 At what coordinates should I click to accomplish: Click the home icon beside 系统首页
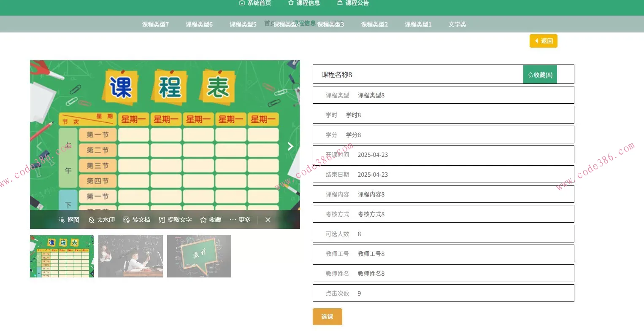click(x=242, y=3)
